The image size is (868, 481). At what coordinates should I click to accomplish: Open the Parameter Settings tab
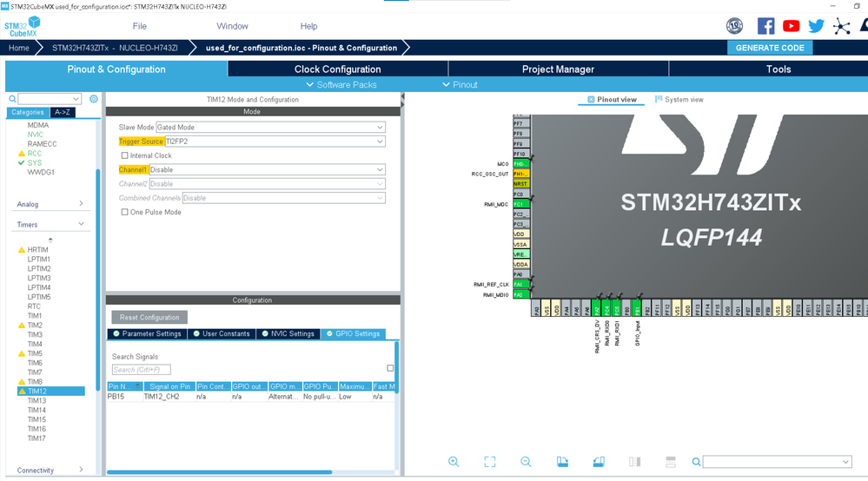click(147, 334)
